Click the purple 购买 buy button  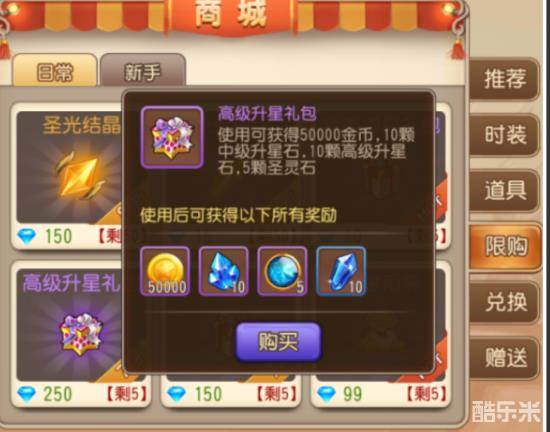click(x=279, y=342)
